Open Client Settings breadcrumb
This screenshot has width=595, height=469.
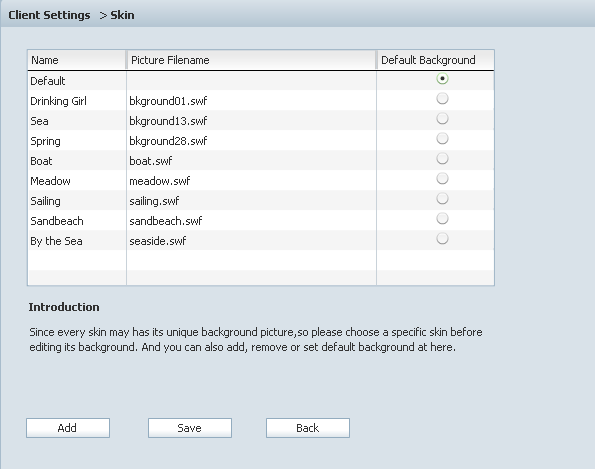click(x=49, y=15)
